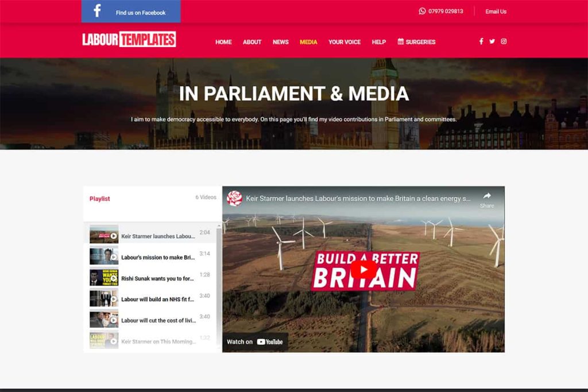Go to the HOME page from the navigation
588x392 pixels.
tap(223, 42)
